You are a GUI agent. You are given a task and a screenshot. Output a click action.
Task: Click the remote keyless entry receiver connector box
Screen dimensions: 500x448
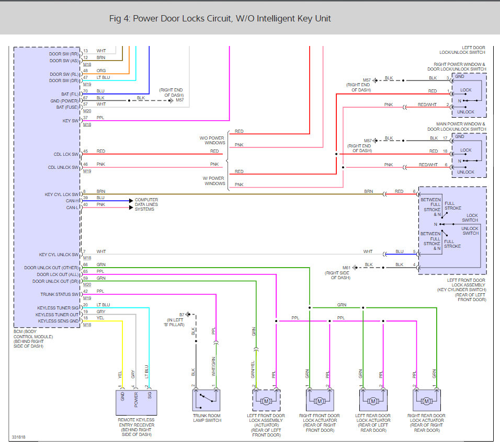[x=136, y=403]
